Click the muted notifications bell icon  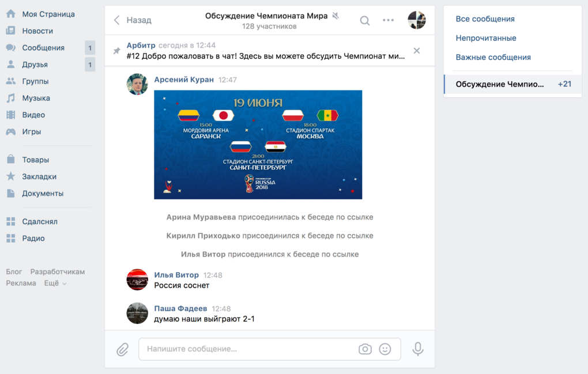(336, 16)
